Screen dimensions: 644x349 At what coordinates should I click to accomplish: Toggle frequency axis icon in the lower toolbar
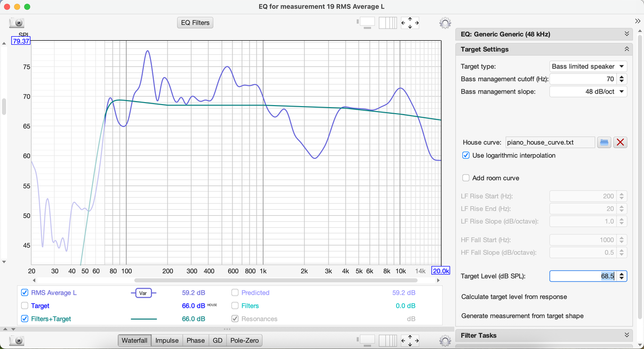tap(387, 340)
